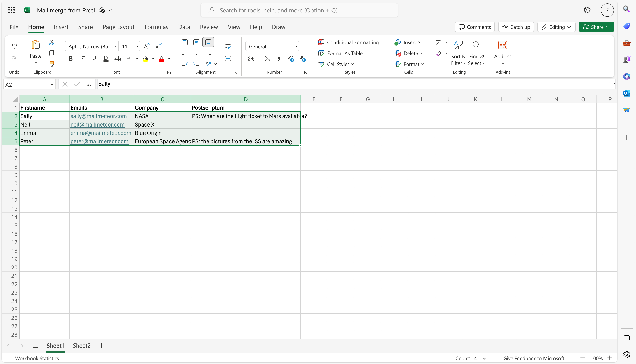Expand Format As Table menu
Image resolution: width=636 pixels, height=364 pixels.
pyautogui.click(x=343, y=53)
